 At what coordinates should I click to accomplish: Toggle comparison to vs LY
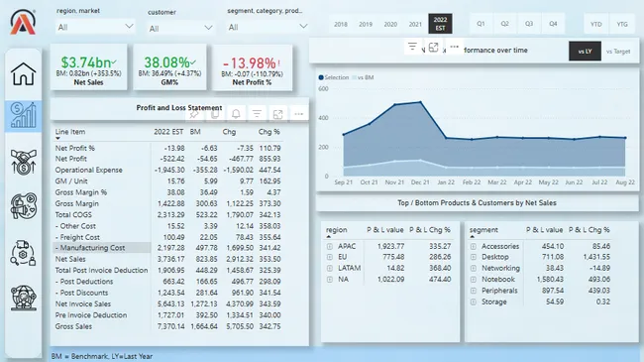585,51
